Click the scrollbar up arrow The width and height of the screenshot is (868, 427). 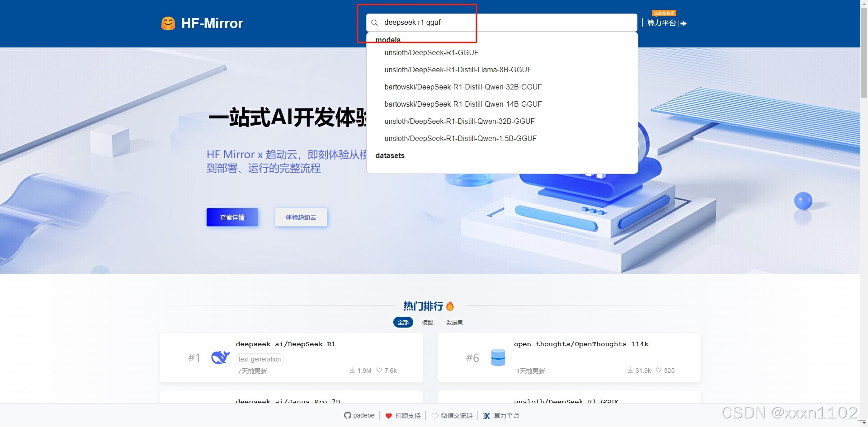click(x=864, y=3)
